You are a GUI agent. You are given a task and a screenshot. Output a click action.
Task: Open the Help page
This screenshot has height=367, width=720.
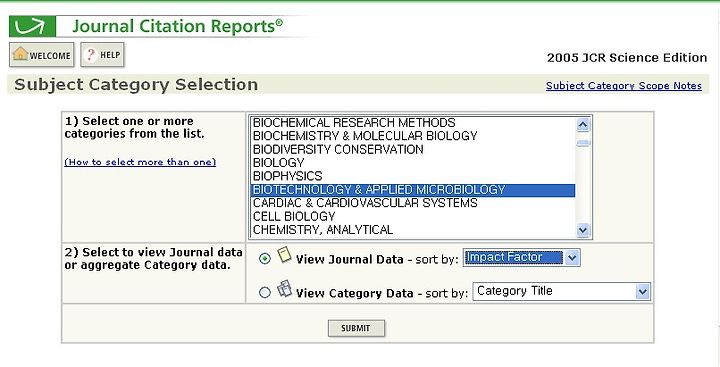click(102, 55)
